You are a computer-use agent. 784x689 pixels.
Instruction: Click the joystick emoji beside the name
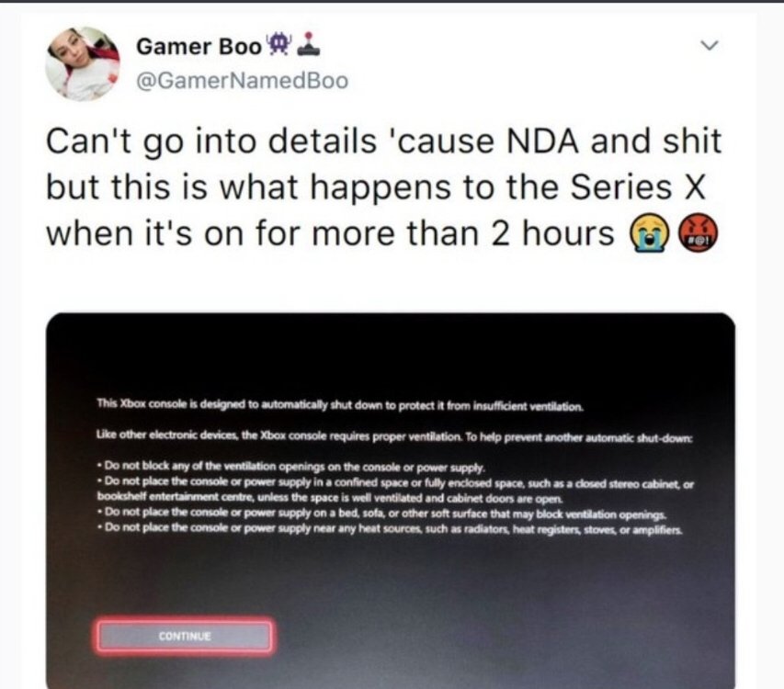309,44
